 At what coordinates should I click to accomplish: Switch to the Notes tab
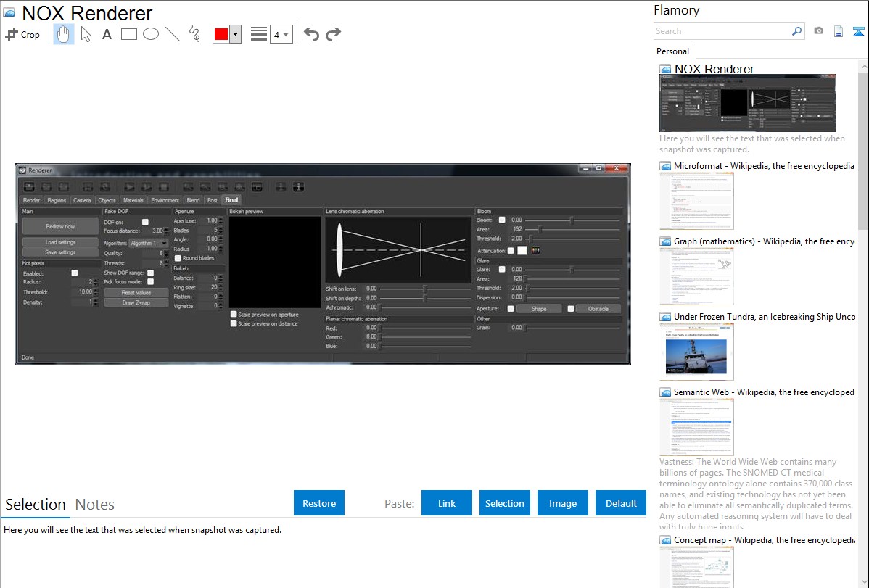click(94, 505)
